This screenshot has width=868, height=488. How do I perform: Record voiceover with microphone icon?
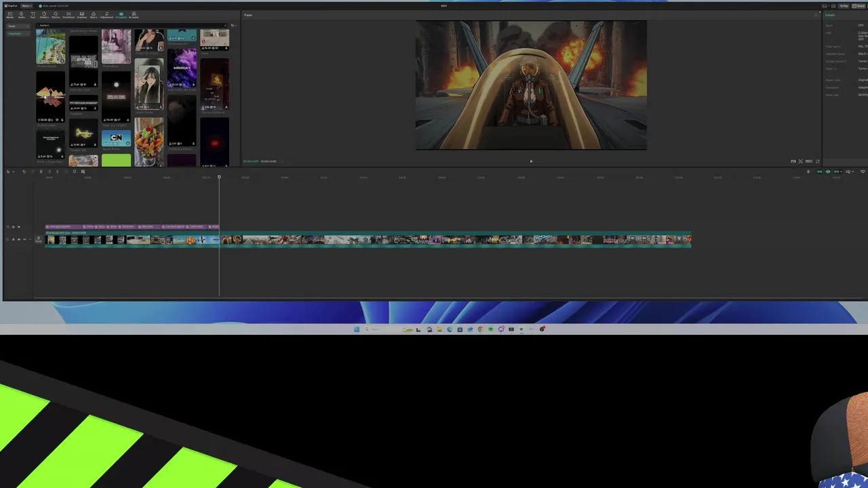pos(808,171)
